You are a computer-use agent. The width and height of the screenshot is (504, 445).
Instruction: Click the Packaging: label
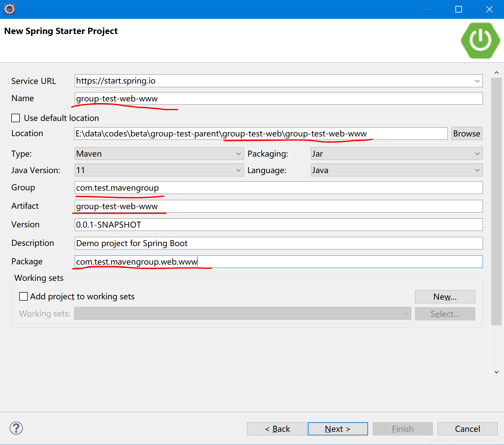268,154
